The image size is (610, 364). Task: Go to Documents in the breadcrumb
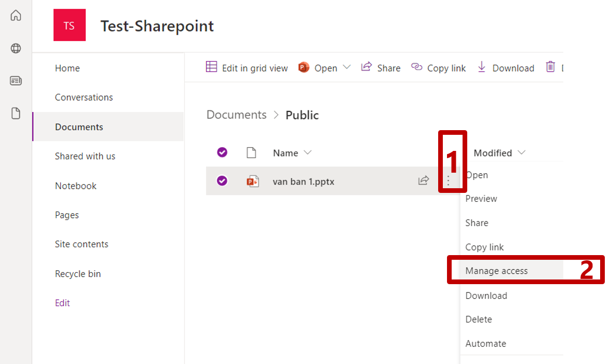coord(236,115)
